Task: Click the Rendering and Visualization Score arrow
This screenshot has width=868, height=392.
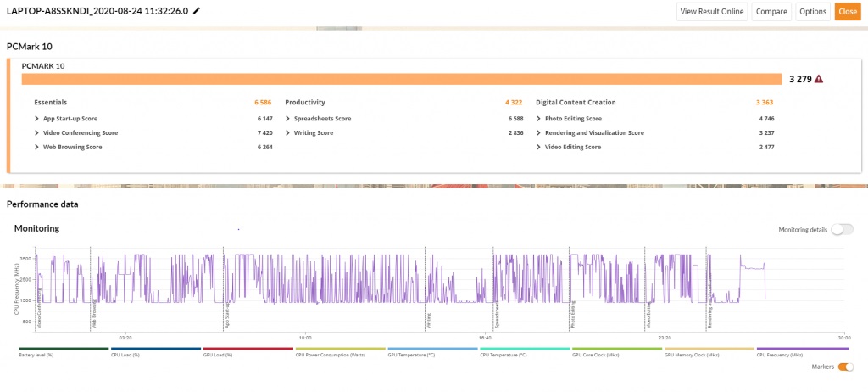Action: point(538,133)
